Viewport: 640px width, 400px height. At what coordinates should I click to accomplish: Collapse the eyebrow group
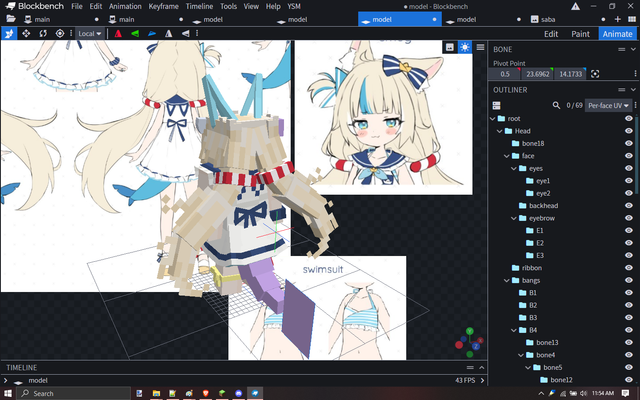click(513, 218)
